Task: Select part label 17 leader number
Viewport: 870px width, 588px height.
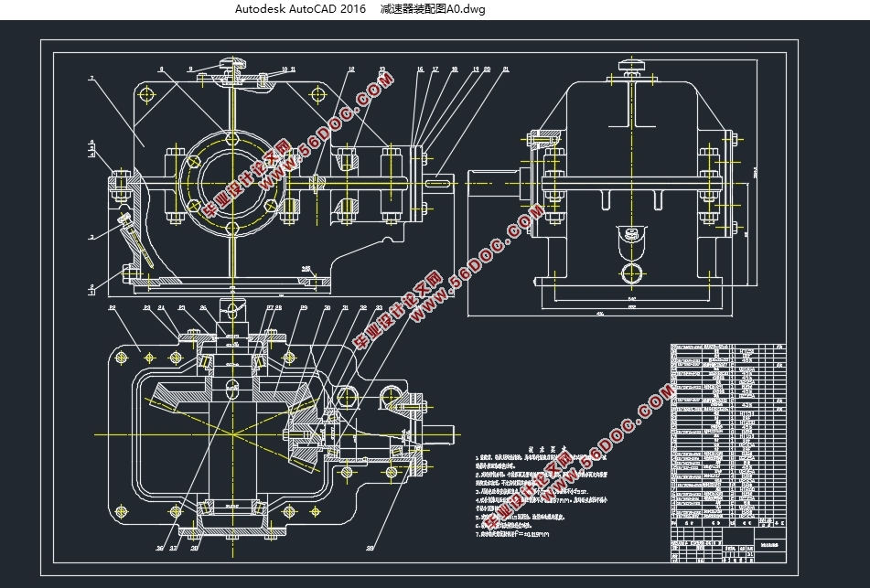Action: 435,69
